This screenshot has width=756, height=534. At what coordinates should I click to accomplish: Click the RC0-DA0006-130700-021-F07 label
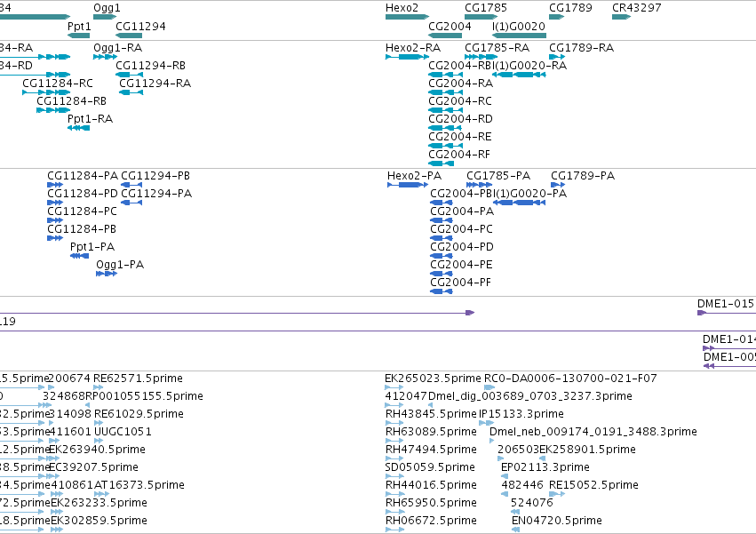point(570,379)
